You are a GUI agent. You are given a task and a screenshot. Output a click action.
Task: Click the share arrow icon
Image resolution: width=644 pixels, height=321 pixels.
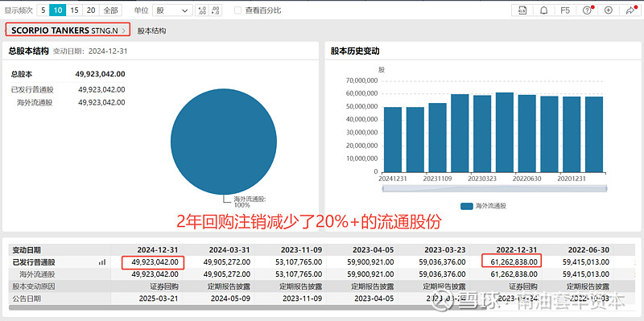pyautogui.click(x=630, y=10)
